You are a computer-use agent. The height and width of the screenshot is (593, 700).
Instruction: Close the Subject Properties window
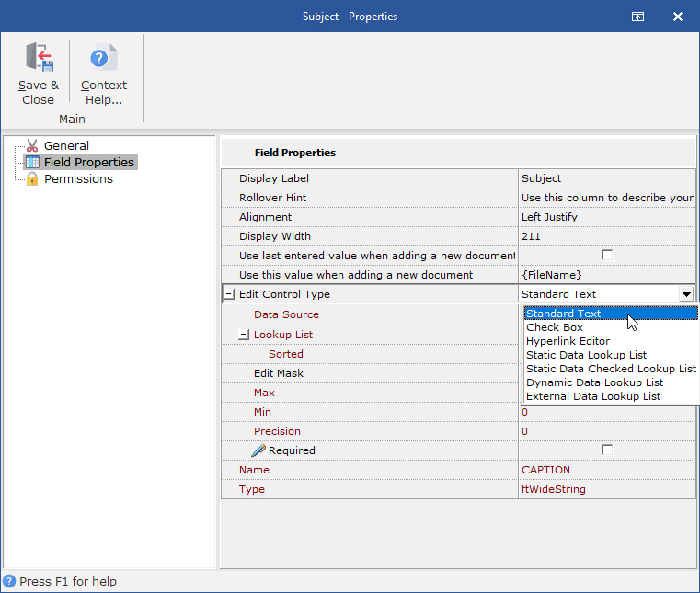678,17
